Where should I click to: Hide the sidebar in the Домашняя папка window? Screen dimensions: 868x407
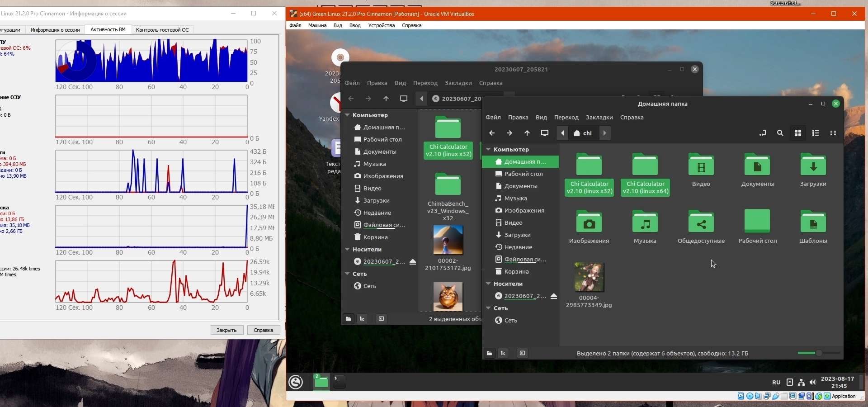point(522,353)
